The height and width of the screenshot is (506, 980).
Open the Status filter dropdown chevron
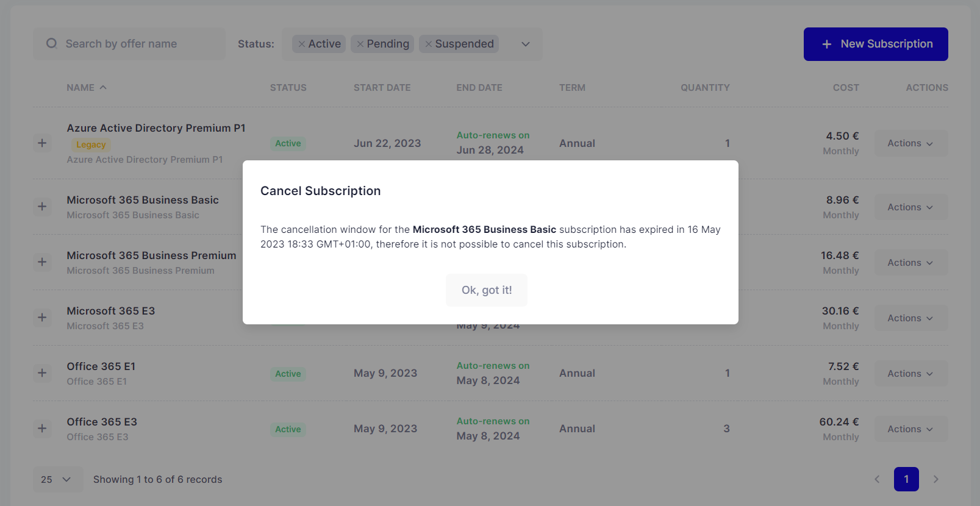526,44
